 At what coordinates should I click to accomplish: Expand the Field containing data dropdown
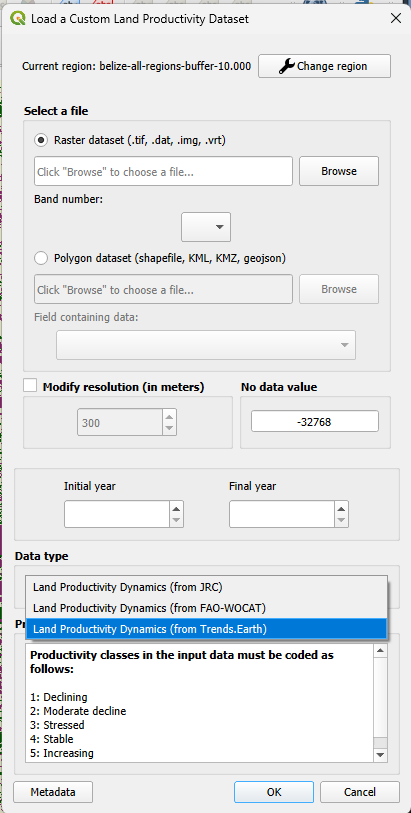coord(206,345)
